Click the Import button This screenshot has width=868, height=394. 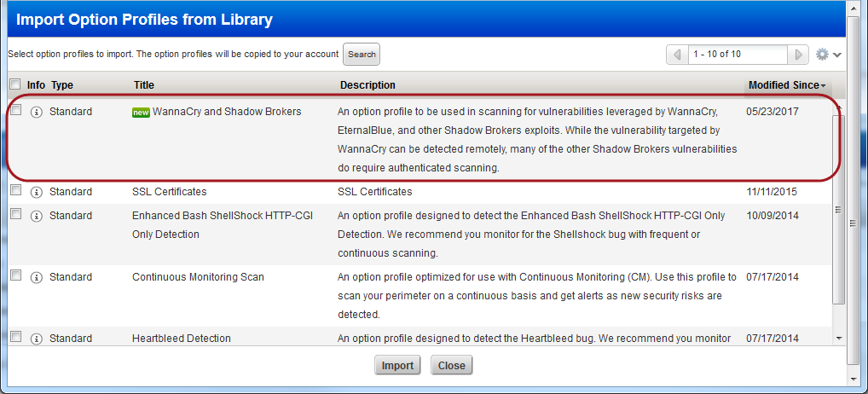(x=397, y=366)
